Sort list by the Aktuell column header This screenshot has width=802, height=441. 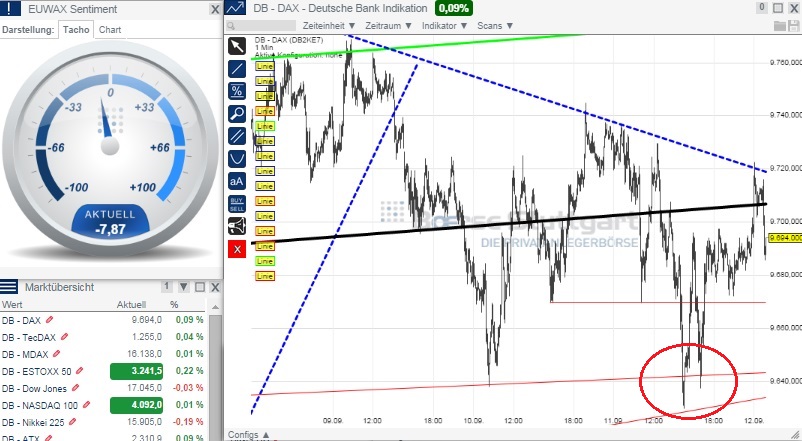click(131, 304)
